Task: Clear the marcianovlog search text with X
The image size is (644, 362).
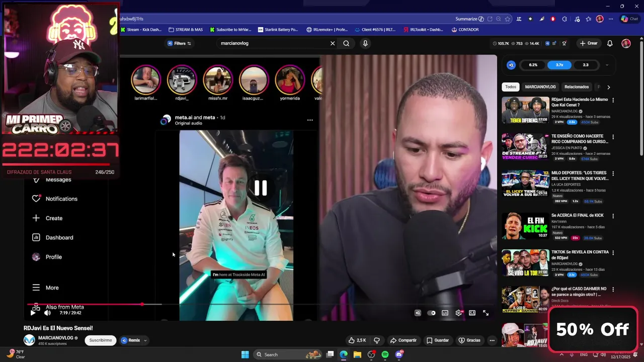Action: [333, 43]
